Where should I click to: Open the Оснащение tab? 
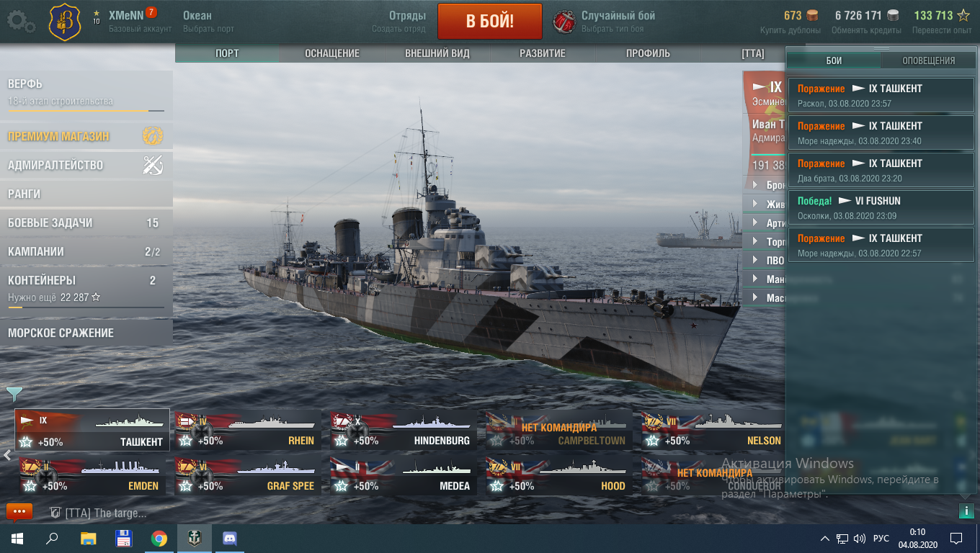[332, 53]
